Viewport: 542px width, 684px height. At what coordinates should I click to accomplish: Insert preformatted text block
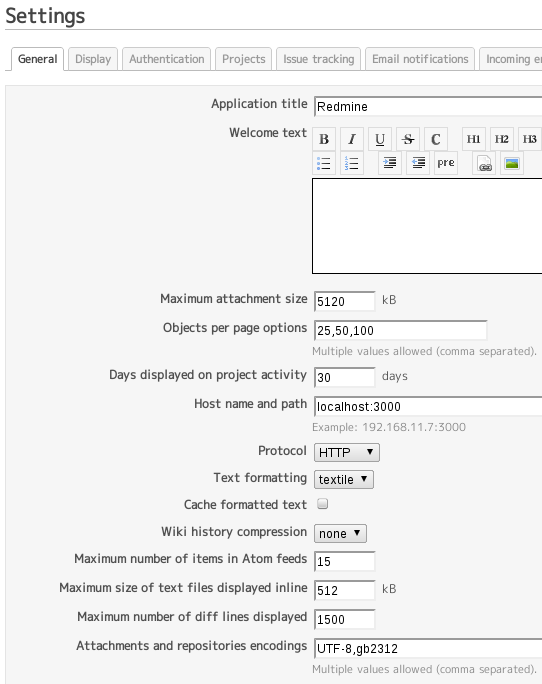coord(446,163)
